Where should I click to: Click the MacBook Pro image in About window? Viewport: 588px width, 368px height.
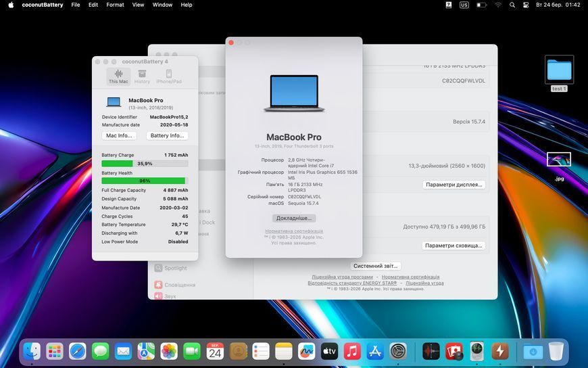294,93
